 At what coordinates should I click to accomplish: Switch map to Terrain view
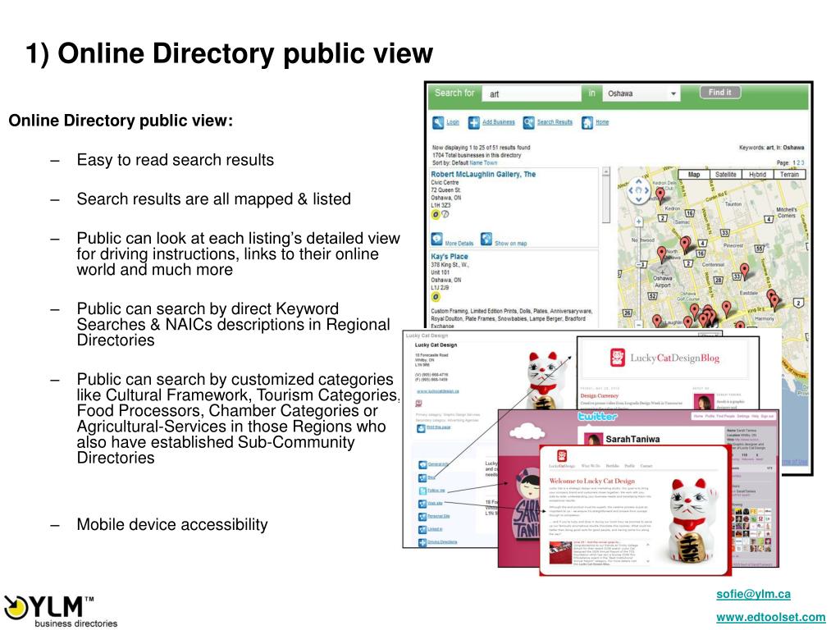coord(789,175)
